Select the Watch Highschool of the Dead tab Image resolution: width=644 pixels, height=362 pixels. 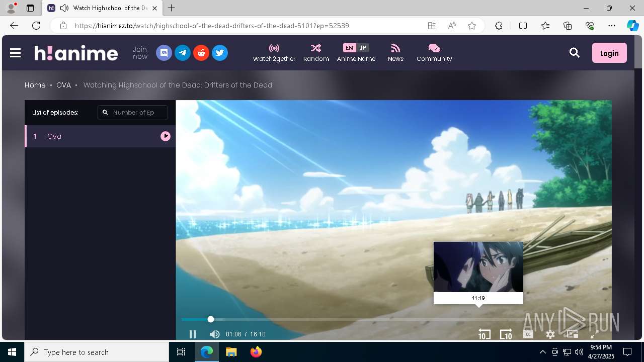point(102,8)
